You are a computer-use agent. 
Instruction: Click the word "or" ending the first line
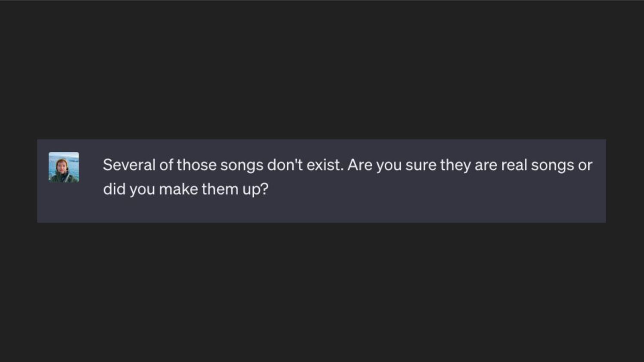click(585, 165)
